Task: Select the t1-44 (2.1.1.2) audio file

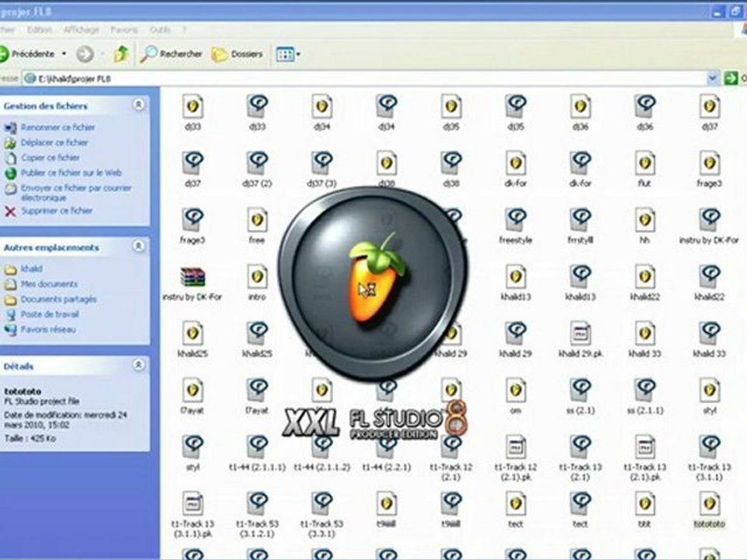Action: tap(322, 453)
